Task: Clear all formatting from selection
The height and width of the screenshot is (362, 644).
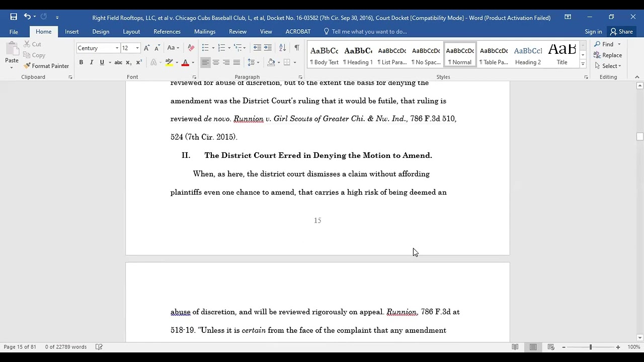Action: [x=191, y=48]
